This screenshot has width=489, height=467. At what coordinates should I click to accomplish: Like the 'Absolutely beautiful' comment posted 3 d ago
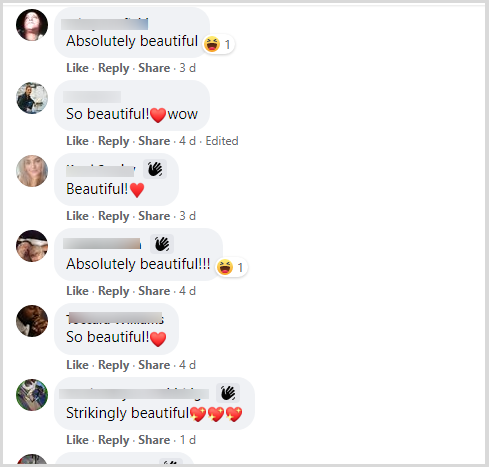point(77,68)
